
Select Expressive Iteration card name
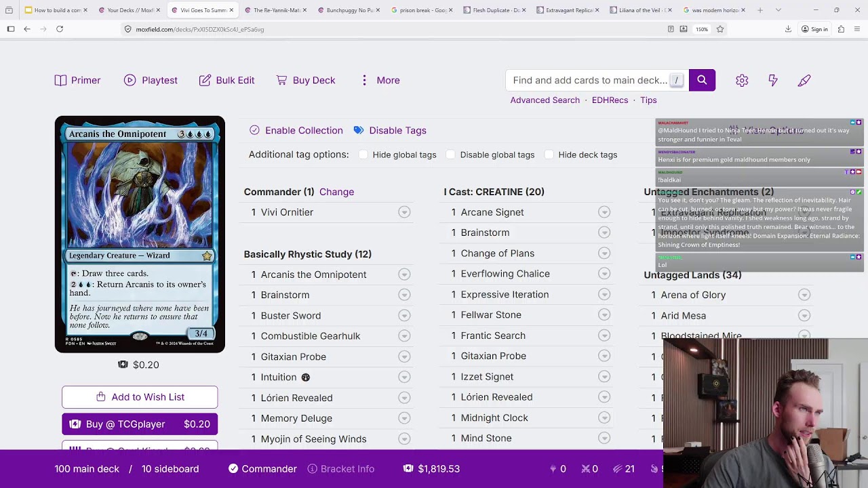pyautogui.click(x=505, y=295)
